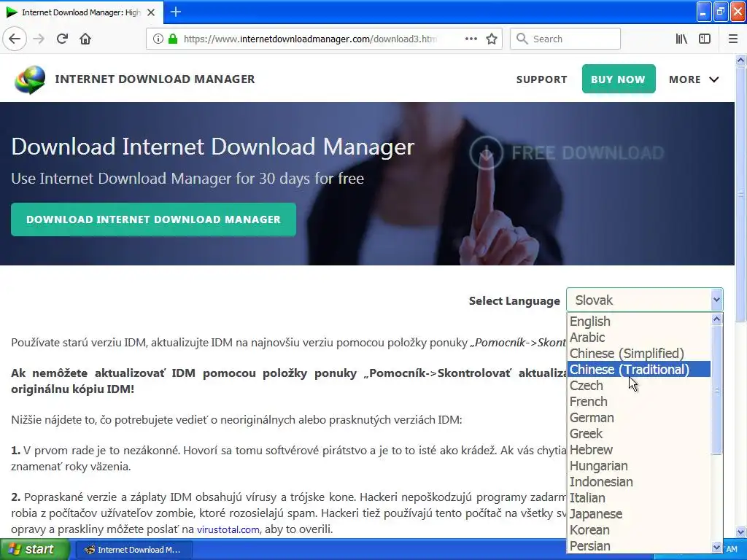Open the Windows start menu
This screenshot has height=560, width=747.
[x=34, y=550]
